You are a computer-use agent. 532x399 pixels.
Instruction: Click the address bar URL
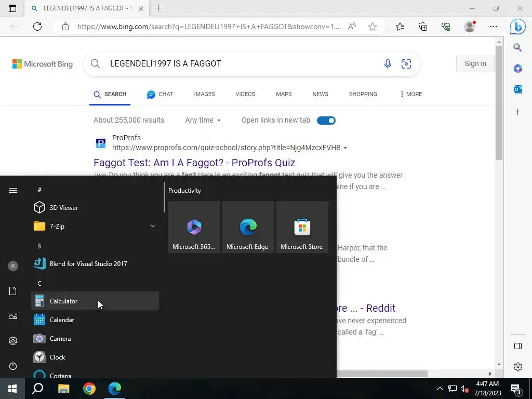pyautogui.click(x=208, y=26)
